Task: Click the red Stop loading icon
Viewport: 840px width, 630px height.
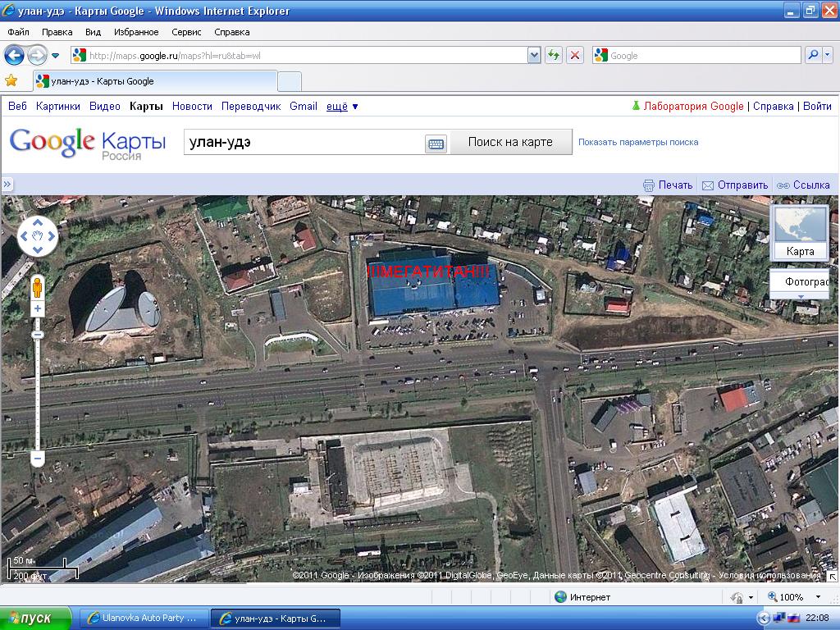Action: pos(575,55)
